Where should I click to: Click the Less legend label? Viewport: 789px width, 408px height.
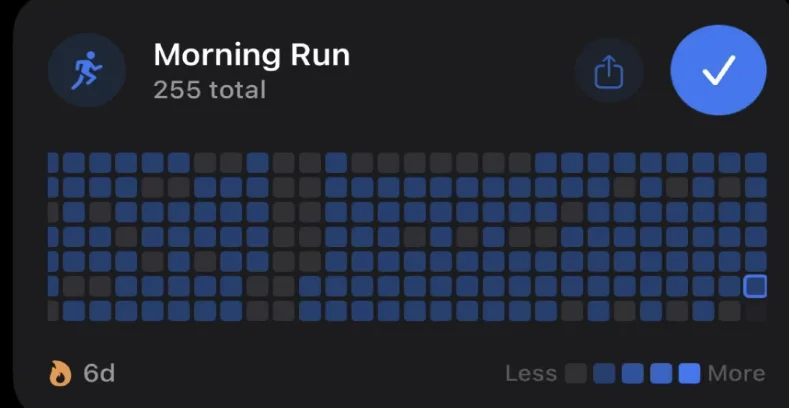[530, 374]
